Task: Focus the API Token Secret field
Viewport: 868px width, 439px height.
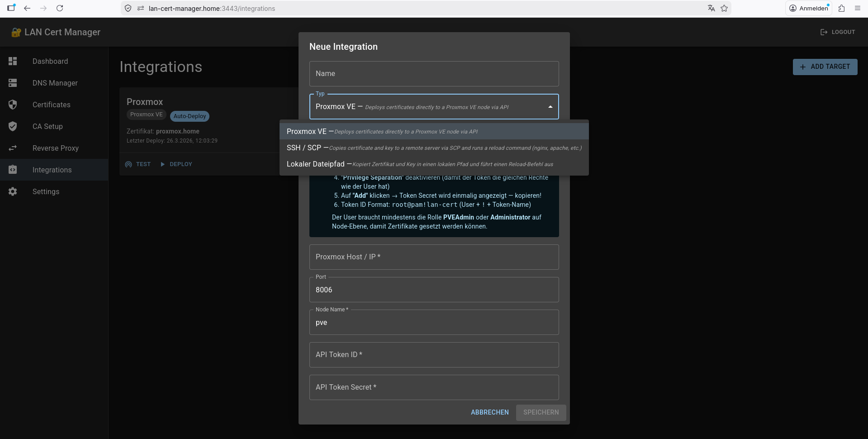Action: click(x=434, y=387)
